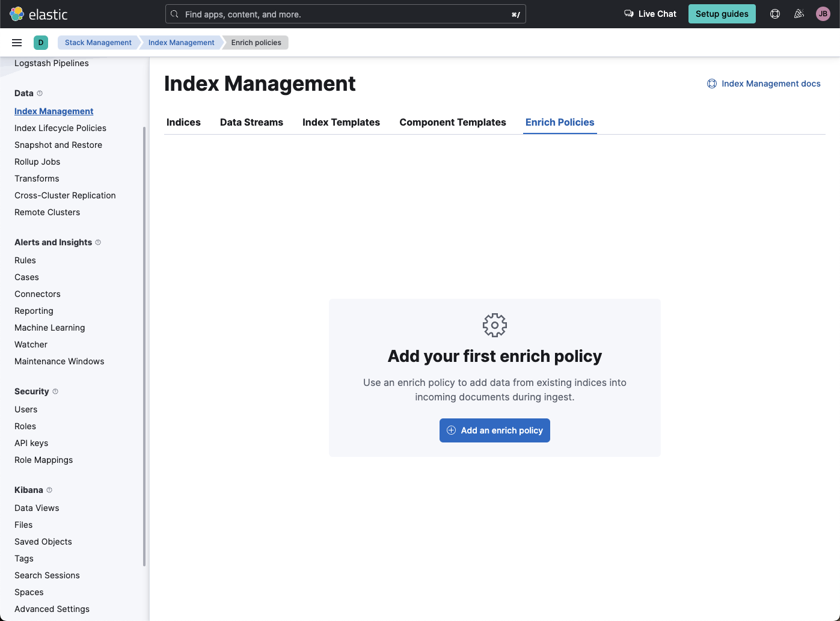The height and width of the screenshot is (621, 840).
Task: Click the Default space "D" avatar icon
Action: click(x=40, y=43)
